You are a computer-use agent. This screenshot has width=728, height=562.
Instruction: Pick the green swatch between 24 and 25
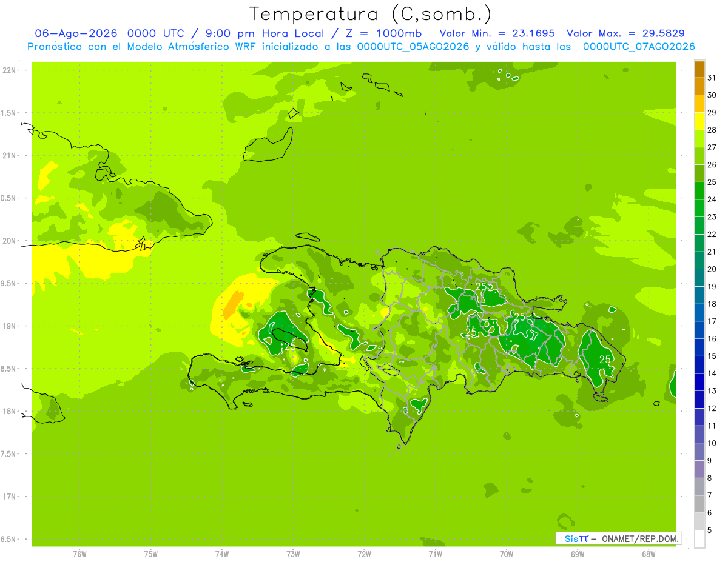point(699,191)
